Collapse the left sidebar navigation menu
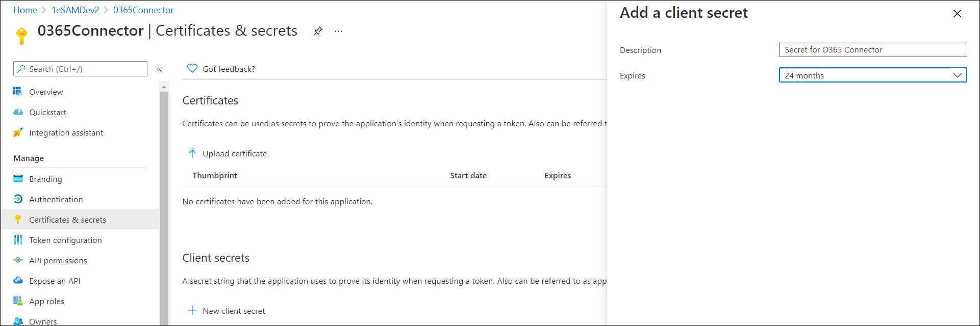 [x=159, y=69]
